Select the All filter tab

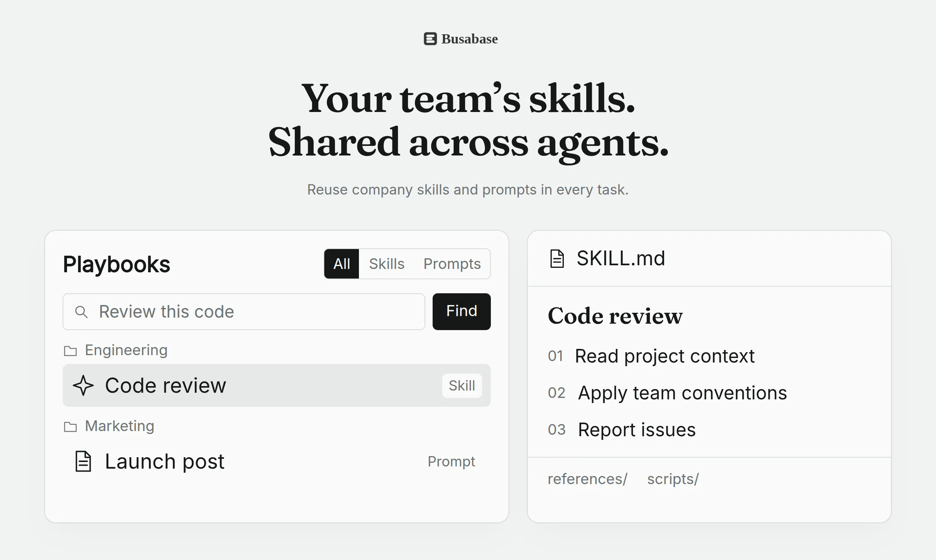342,264
